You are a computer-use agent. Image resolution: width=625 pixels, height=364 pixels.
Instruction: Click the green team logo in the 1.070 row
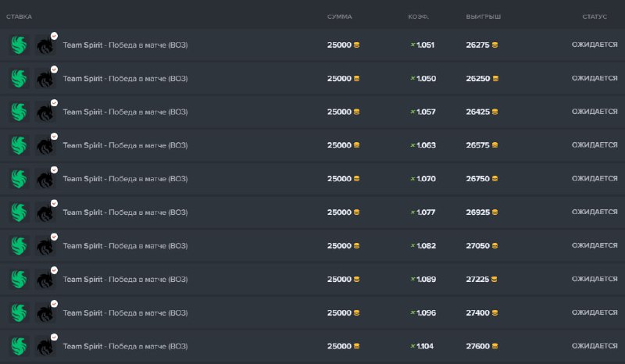(19, 179)
